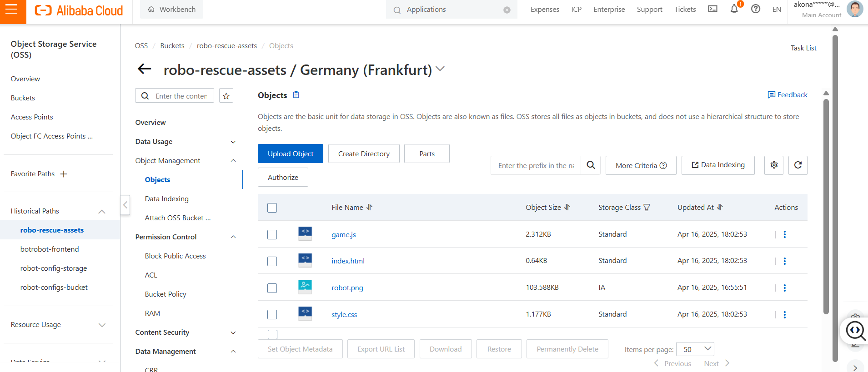This screenshot has height=372, width=868.
Task: Add a favorite path plus icon
Action: coord(64,174)
